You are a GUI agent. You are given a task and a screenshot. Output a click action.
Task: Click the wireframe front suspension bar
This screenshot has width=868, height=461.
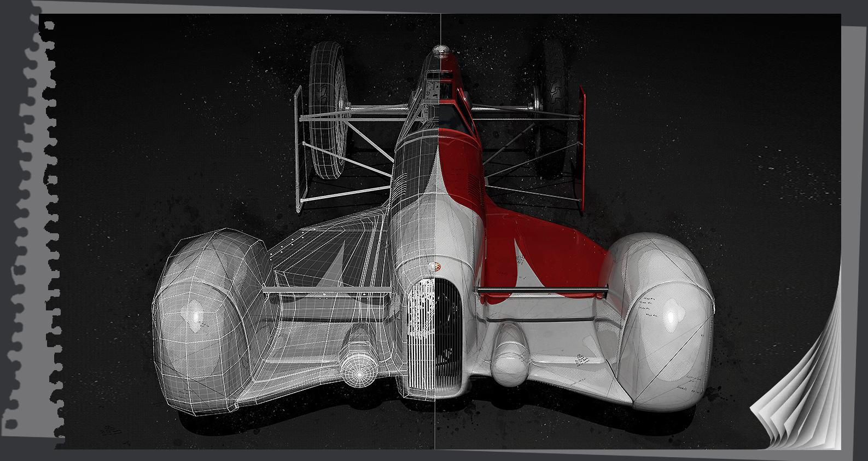point(327,289)
